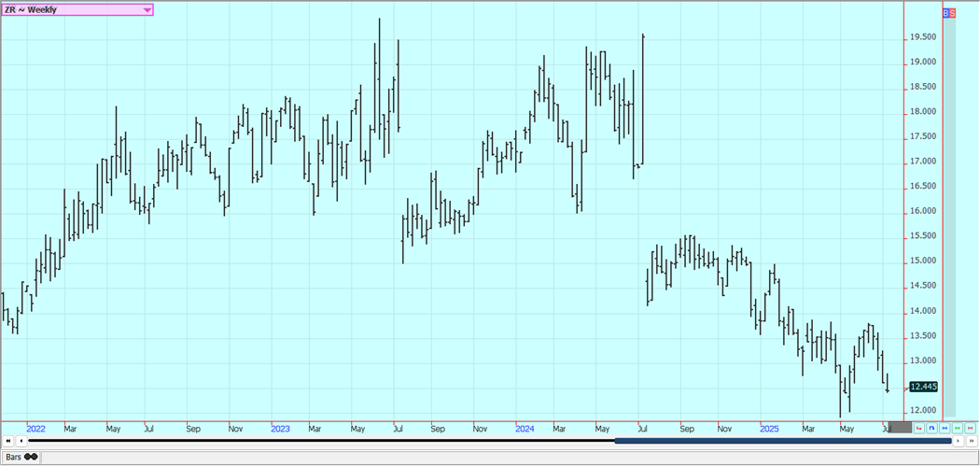The height and width of the screenshot is (466, 980).
Task: Click the 2023 label on time axis
Action: click(280, 429)
